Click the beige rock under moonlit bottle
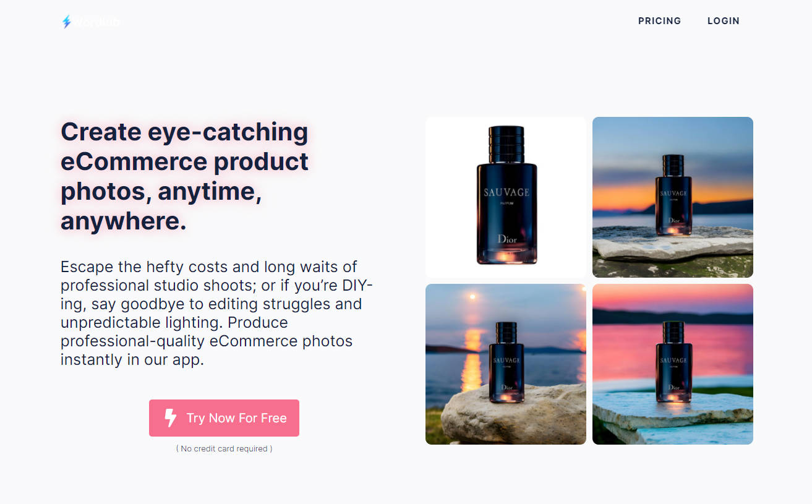This screenshot has width=812, height=504. point(513,414)
